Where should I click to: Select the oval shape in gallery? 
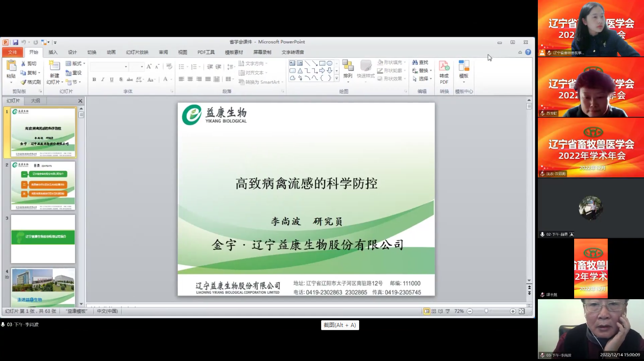pyautogui.click(x=330, y=63)
